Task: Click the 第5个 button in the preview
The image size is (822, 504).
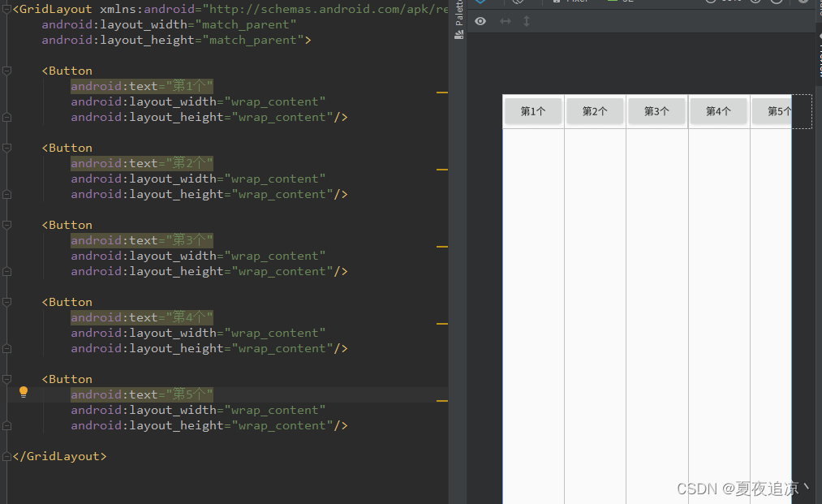Action: tap(779, 110)
